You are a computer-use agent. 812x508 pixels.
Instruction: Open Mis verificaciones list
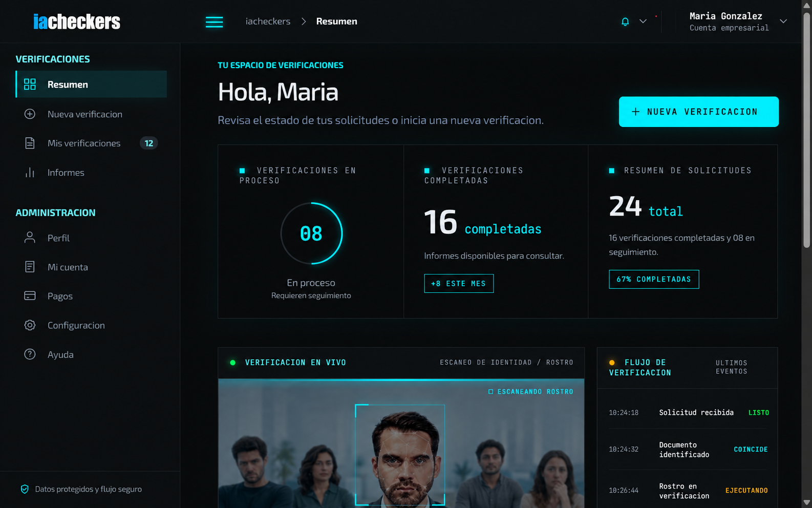(91, 143)
